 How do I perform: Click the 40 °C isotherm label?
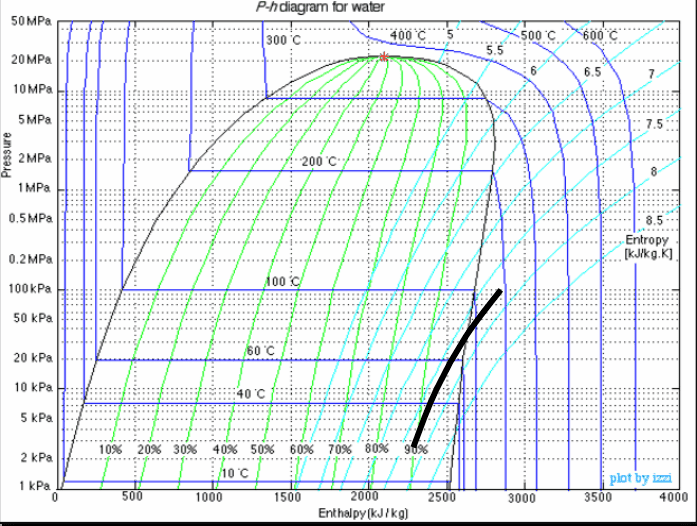pyautogui.click(x=252, y=394)
